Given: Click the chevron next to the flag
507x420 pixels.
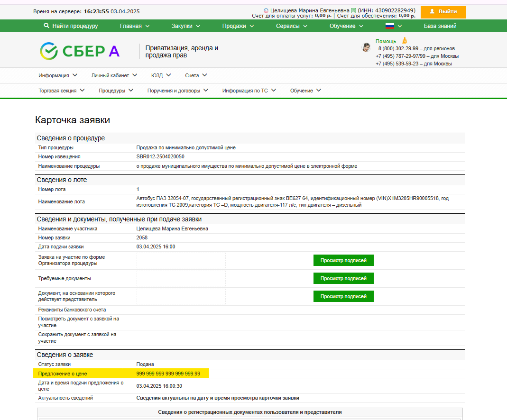Looking at the screenshot, I should pyautogui.click(x=400, y=26).
